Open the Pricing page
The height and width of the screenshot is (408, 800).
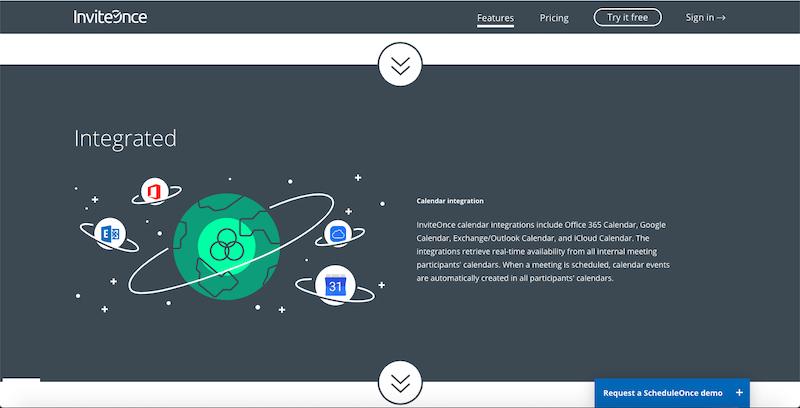point(554,18)
